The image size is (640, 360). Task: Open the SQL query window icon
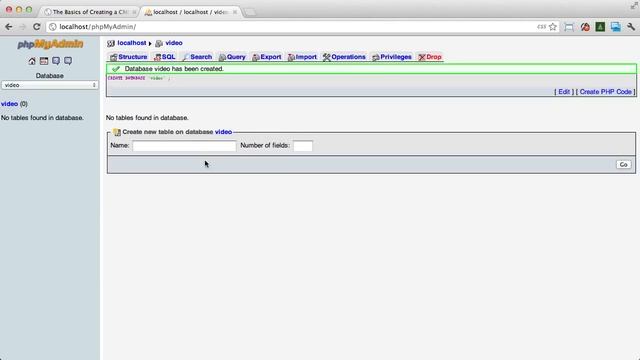pyautogui.click(x=44, y=61)
